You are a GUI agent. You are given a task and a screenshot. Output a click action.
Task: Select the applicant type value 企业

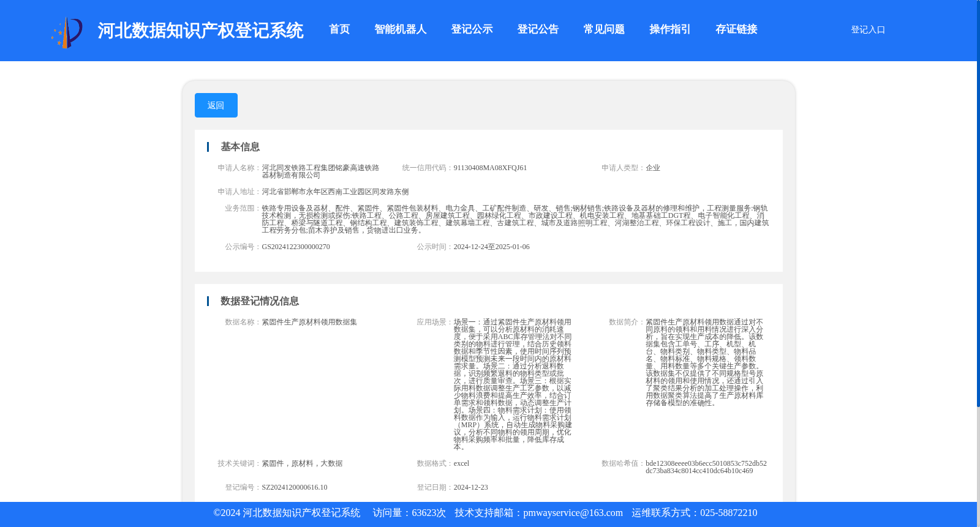tap(653, 168)
